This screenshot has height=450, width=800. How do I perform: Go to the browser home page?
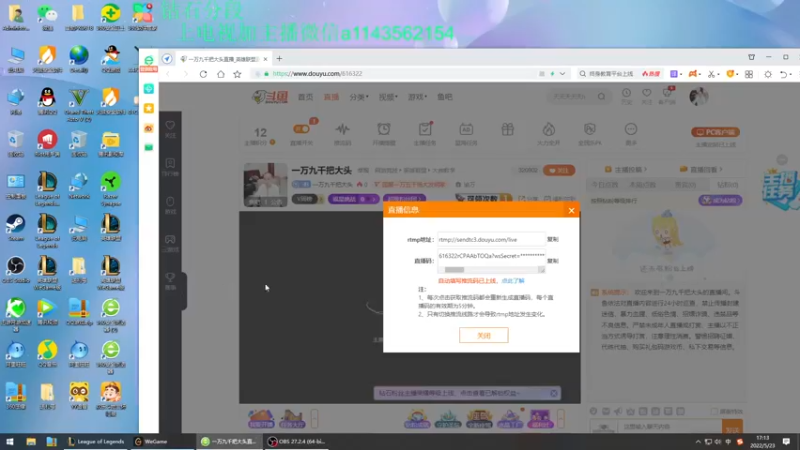[x=220, y=74]
